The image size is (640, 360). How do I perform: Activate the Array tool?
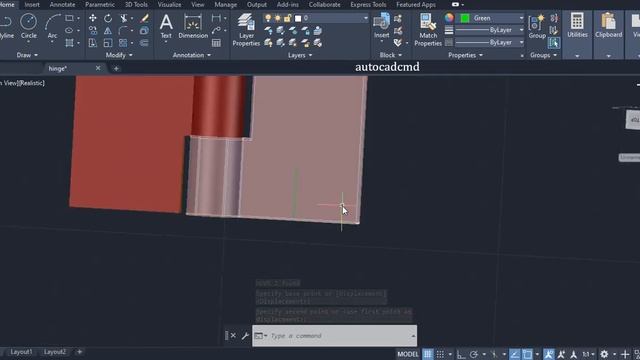click(x=123, y=43)
